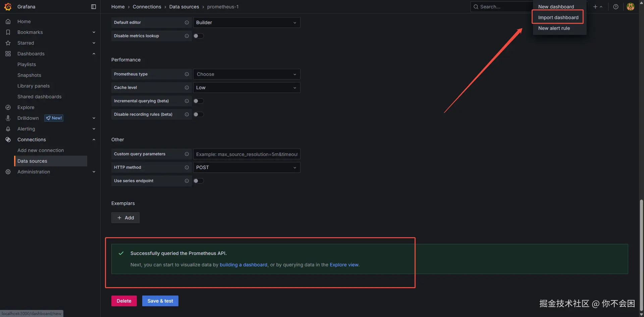Go to Home breadcrumb link
The image size is (644, 317).
click(118, 7)
